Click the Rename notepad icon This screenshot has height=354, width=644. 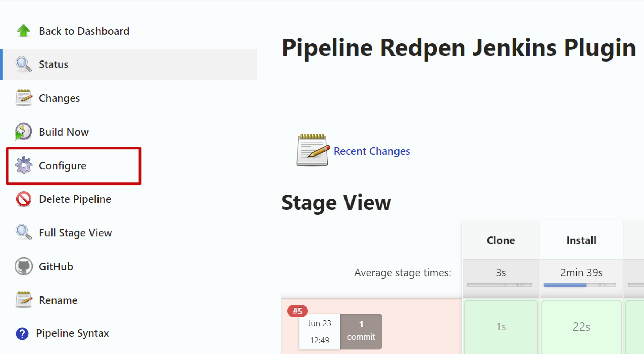24,300
